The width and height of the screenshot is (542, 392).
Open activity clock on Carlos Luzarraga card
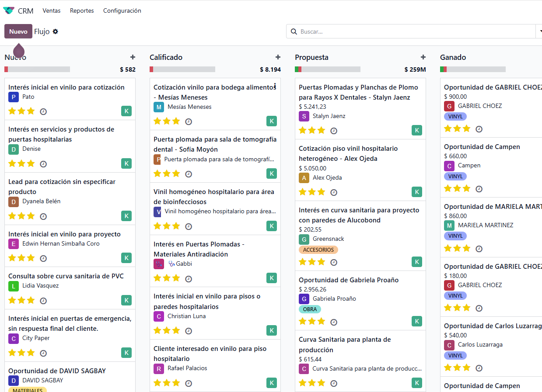click(479, 368)
